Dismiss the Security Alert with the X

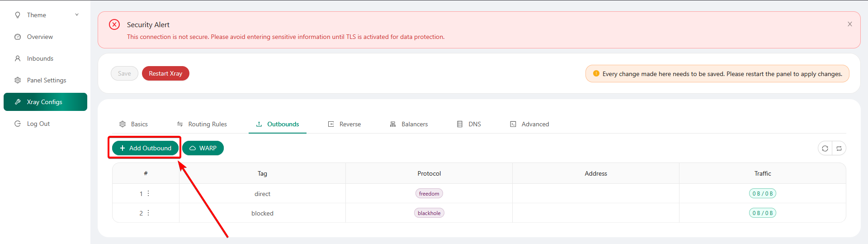tap(850, 24)
